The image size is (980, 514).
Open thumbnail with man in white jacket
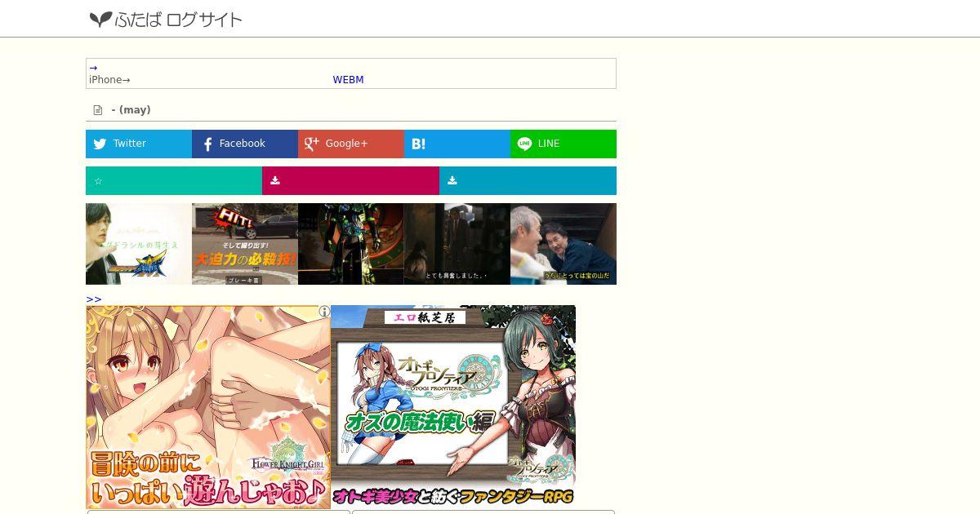click(x=139, y=244)
